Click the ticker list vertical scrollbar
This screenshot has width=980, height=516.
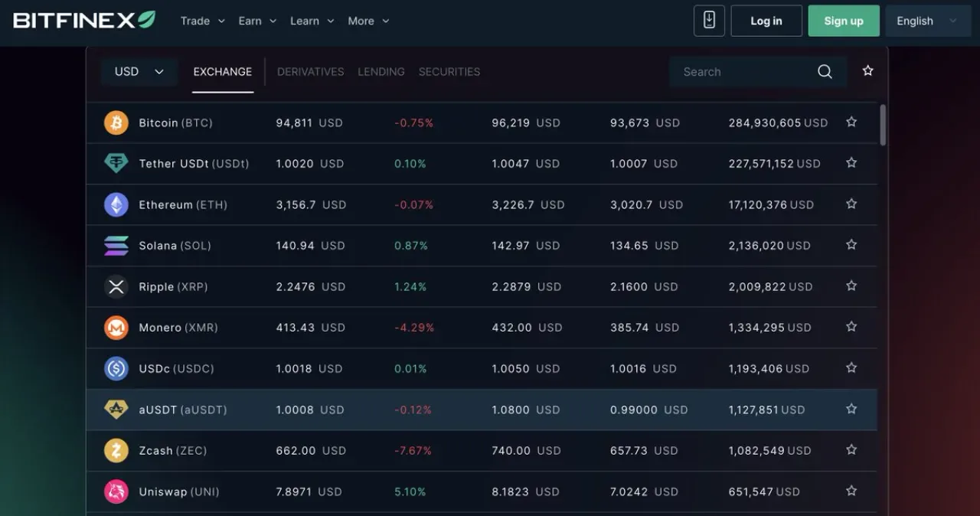(884, 125)
